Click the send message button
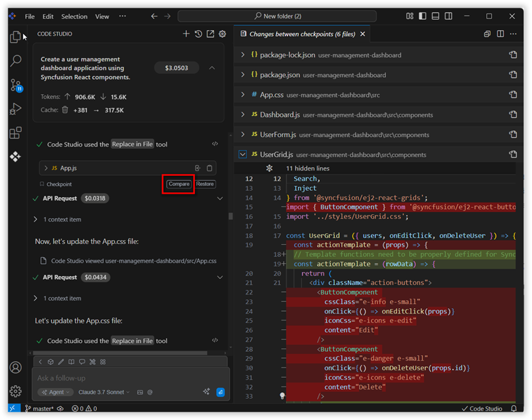This screenshot has width=532, height=420. click(220, 392)
